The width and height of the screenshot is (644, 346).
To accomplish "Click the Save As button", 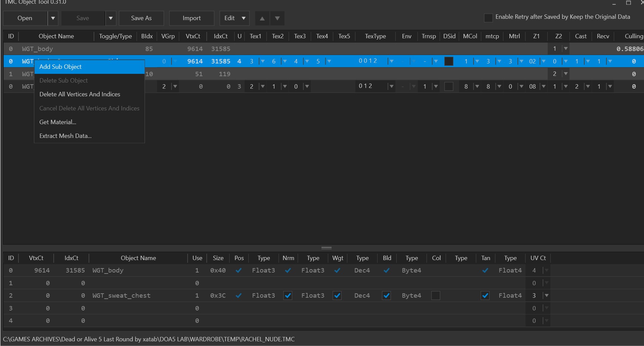I will pyautogui.click(x=141, y=18).
